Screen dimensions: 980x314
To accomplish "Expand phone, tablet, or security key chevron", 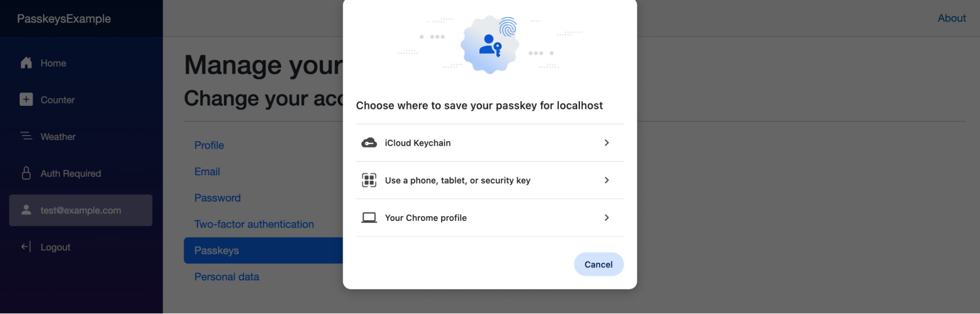I will 606,180.
